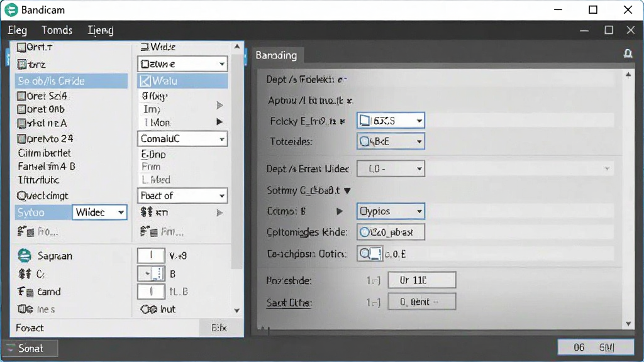
Task: Toggle the Oret 0nb checkbox
Action: pos(21,109)
